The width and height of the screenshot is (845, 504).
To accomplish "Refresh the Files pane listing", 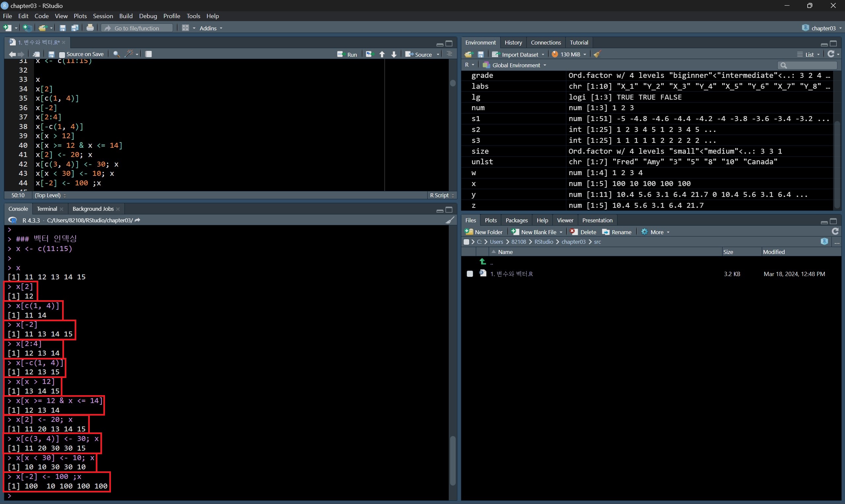I will coord(835,232).
